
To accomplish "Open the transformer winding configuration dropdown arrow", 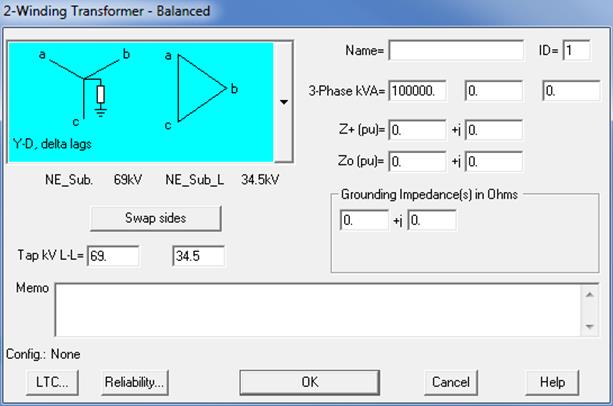I will (284, 102).
